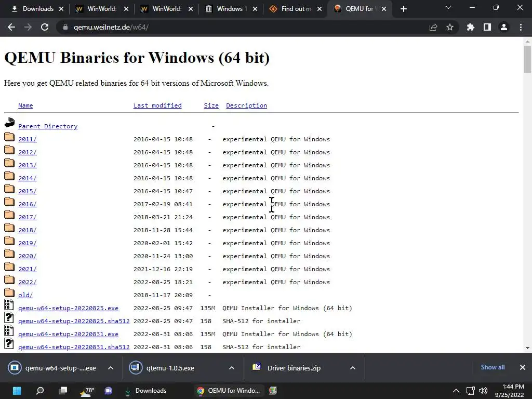
Task: Switch to the Downloads tab
Action: point(34,9)
